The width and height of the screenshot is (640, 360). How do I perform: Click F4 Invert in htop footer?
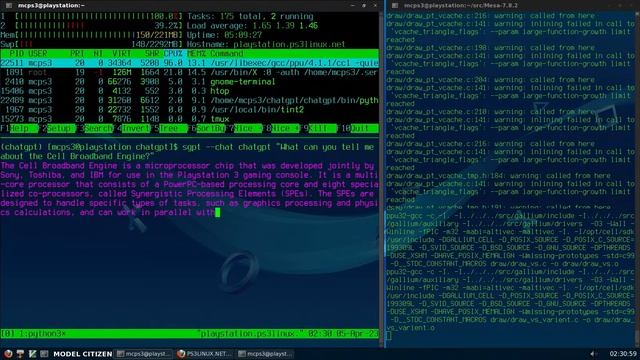pyautogui.click(x=132, y=128)
